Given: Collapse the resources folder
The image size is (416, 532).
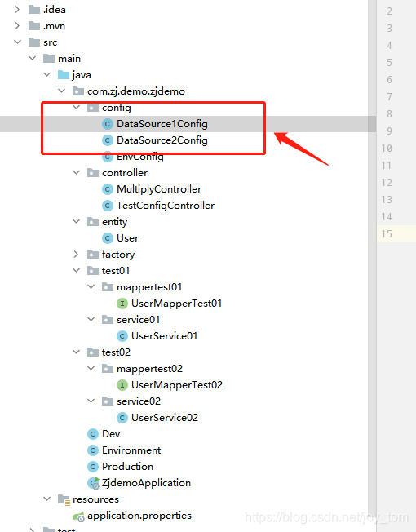Looking at the screenshot, I should [46, 499].
